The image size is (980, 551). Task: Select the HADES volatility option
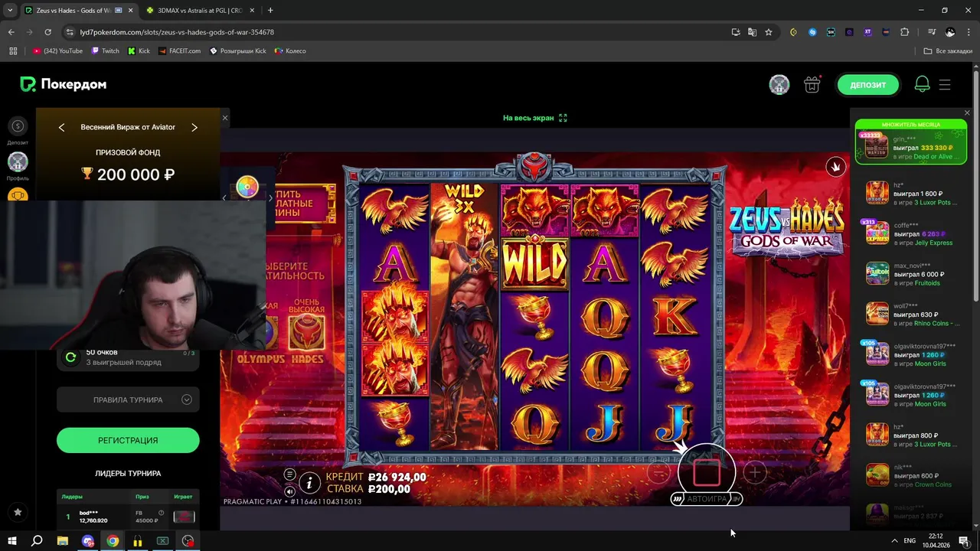pos(306,333)
